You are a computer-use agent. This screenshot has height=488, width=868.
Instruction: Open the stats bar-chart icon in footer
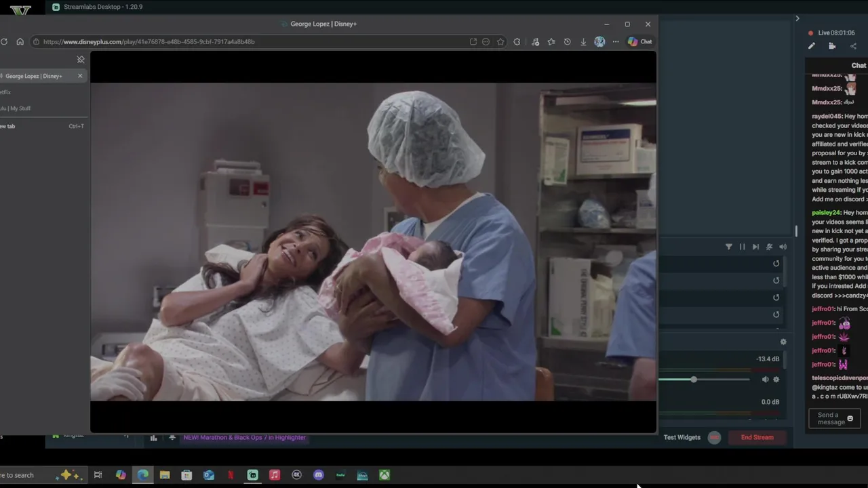[x=153, y=438]
